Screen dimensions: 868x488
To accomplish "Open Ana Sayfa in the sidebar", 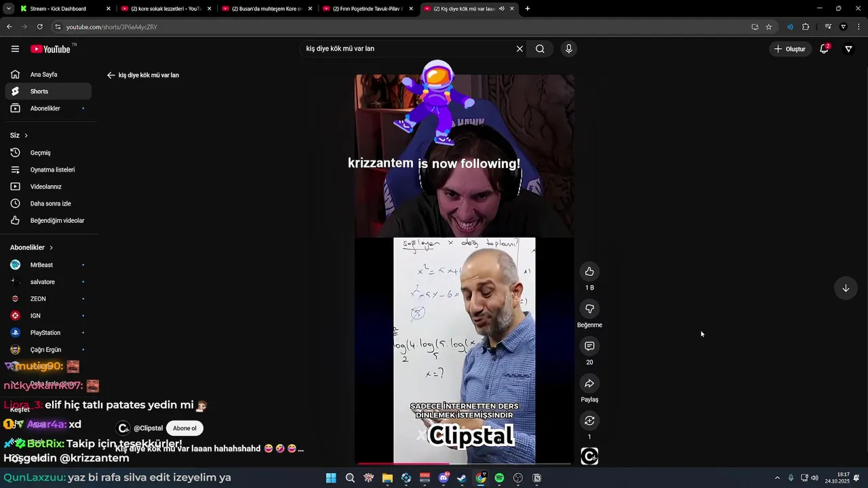I will 47,75.
